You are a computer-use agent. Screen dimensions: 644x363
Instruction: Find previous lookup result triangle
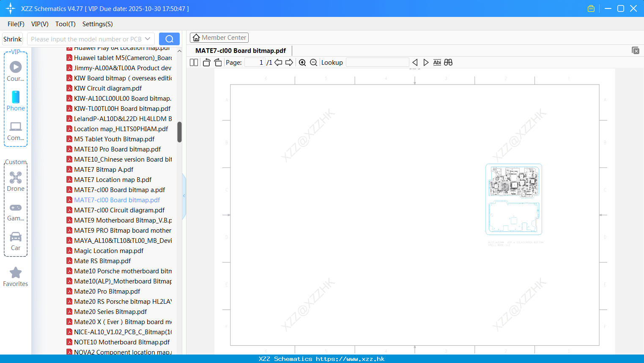(x=415, y=63)
